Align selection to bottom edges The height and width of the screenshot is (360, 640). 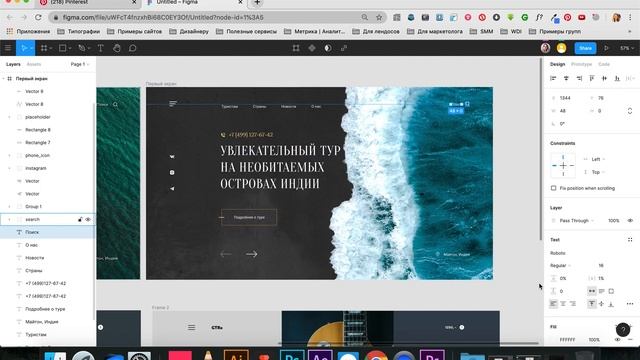coord(617,78)
